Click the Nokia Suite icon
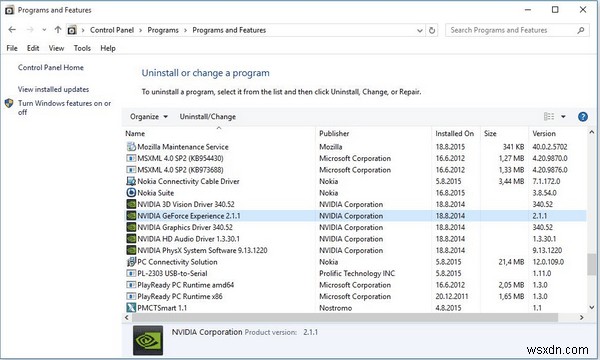600x360 pixels. pos(131,192)
